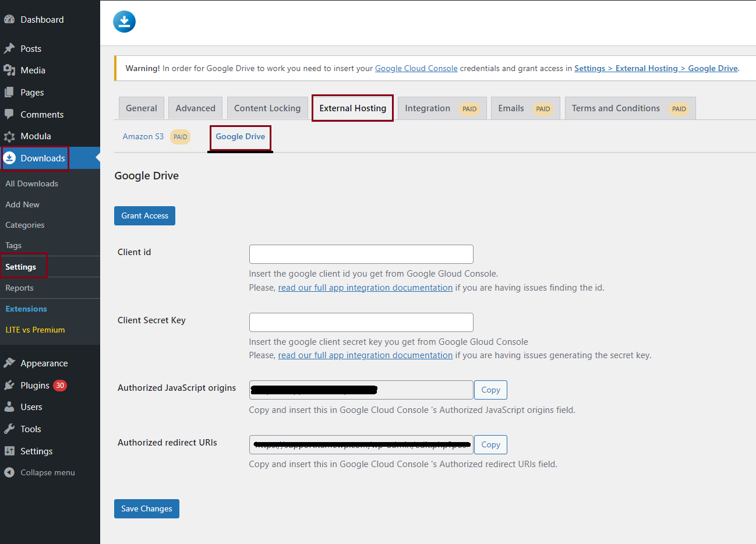Click Collapse menu text
Image resolution: width=756 pixels, height=544 pixels.
[x=48, y=472]
